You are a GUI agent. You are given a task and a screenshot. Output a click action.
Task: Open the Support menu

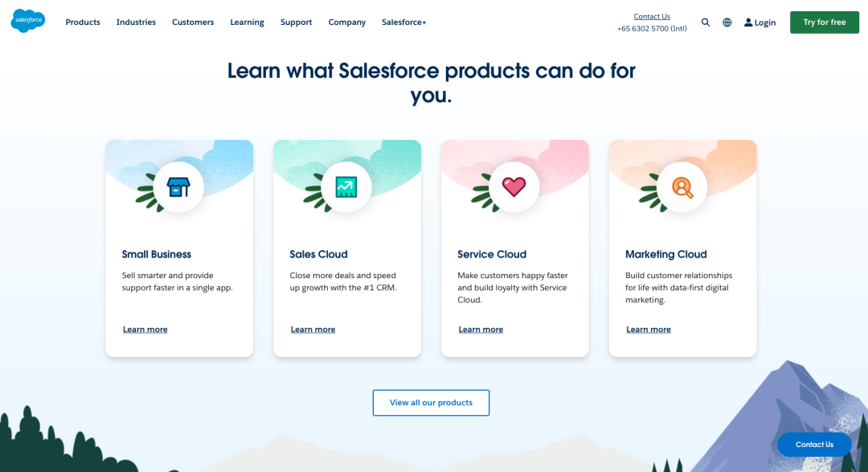point(296,23)
